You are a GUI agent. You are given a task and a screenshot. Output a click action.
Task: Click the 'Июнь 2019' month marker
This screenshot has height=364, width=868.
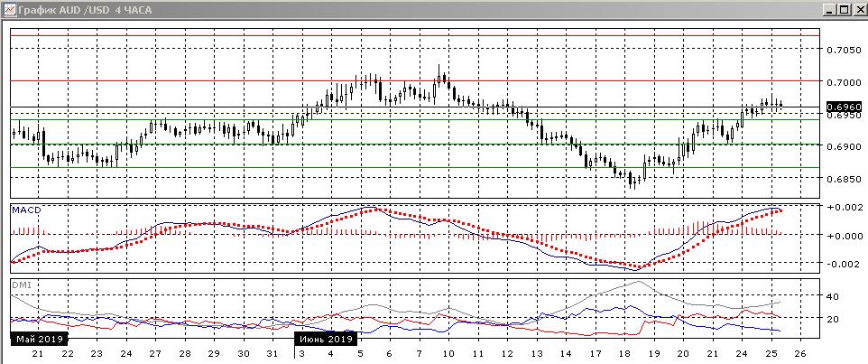(x=326, y=339)
